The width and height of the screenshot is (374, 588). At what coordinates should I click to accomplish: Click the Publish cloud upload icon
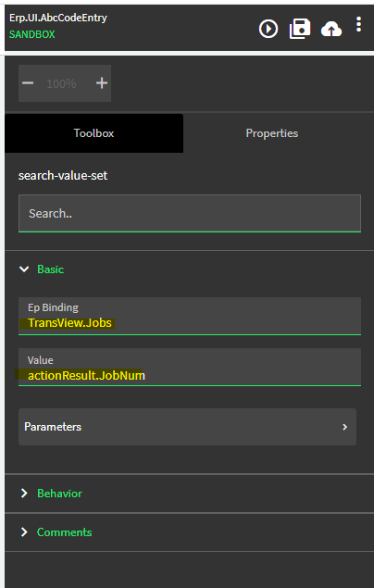(331, 29)
